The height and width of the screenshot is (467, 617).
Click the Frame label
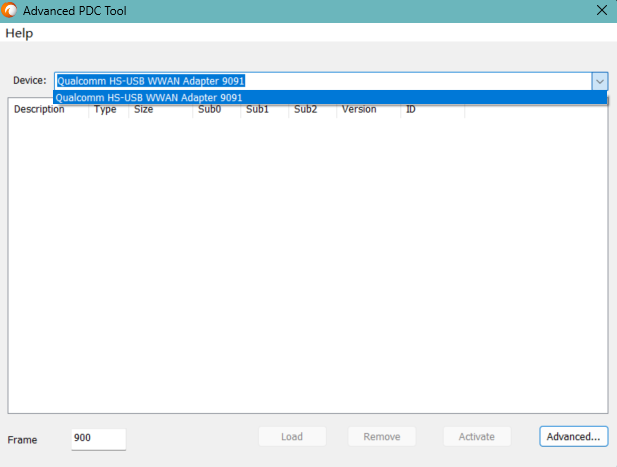click(22, 440)
